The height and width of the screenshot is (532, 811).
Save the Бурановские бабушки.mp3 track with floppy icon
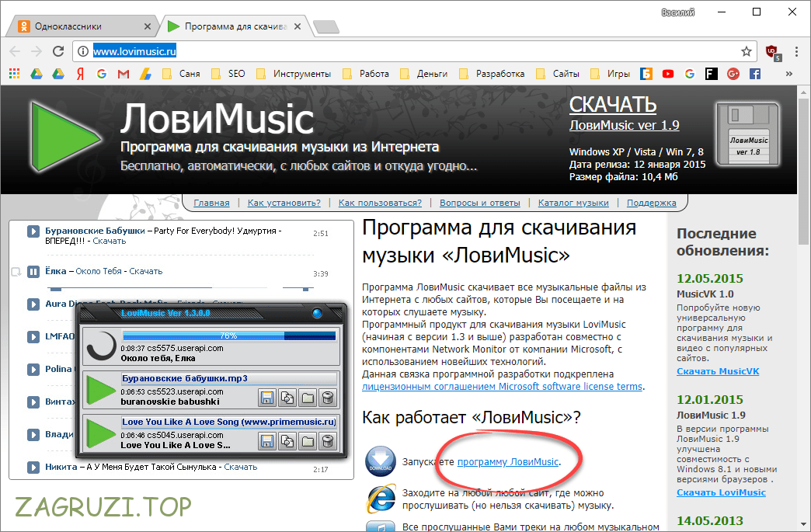pyautogui.click(x=267, y=398)
